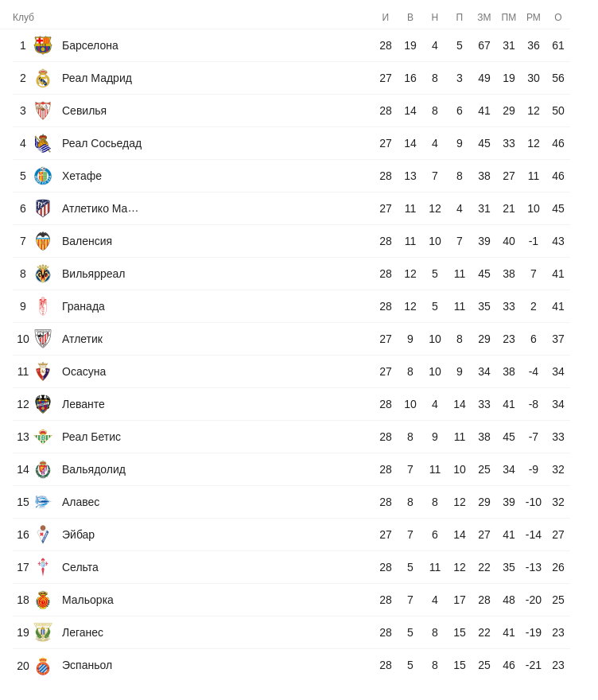Click the РМ goal difference header
The image size is (598, 700).
coord(534,17)
